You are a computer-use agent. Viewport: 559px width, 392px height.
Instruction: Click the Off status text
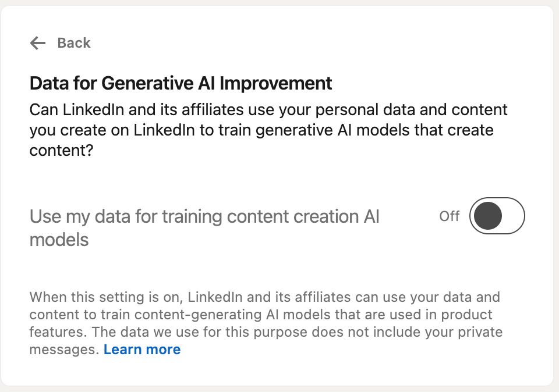tap(450, 216)
